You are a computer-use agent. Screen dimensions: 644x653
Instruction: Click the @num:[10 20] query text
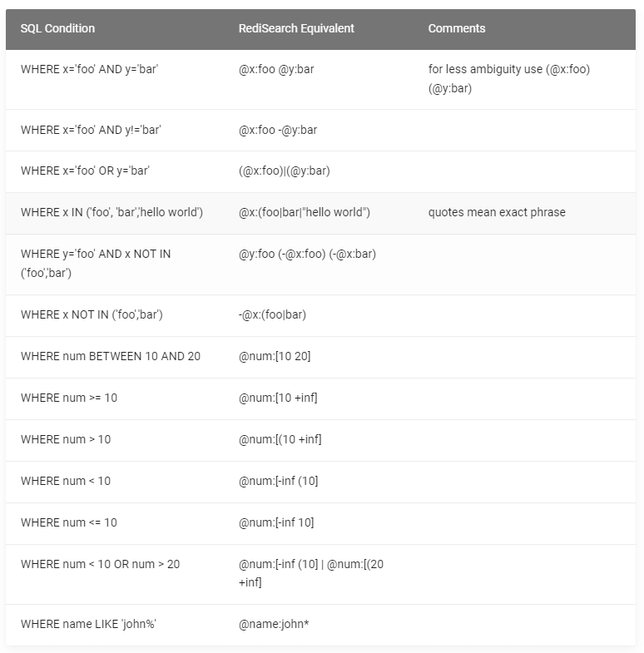click(x=275, y=356)
